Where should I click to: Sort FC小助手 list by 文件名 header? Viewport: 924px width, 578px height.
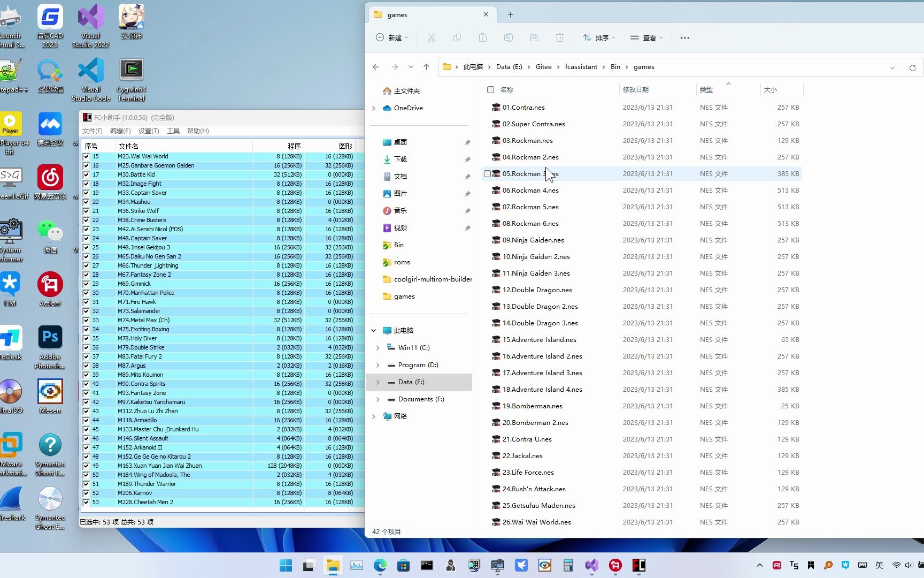click(x=184, y=146)
